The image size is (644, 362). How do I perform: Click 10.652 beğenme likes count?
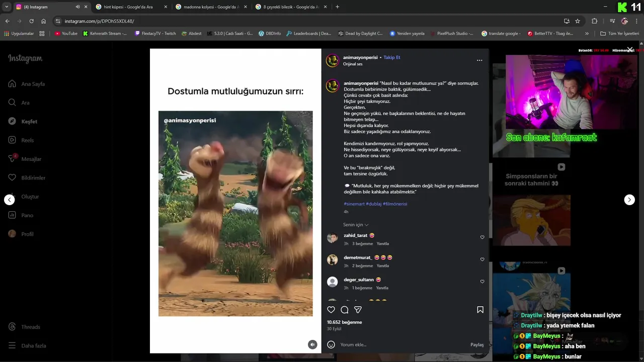[x=344, y=322]
